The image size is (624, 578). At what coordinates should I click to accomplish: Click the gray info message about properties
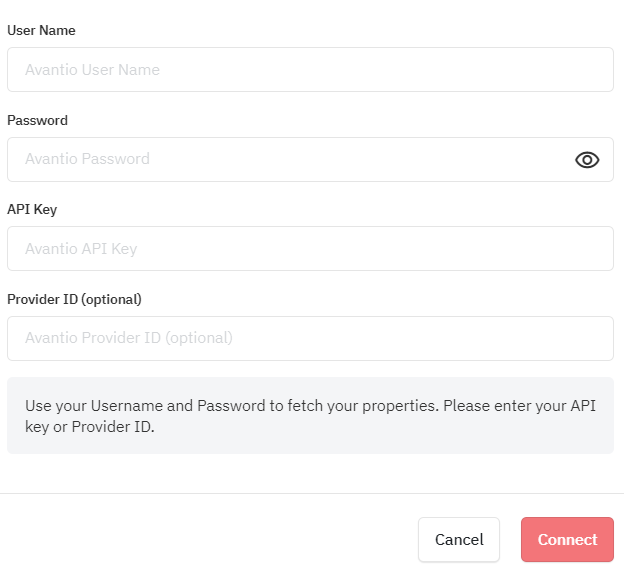point(310,416)
